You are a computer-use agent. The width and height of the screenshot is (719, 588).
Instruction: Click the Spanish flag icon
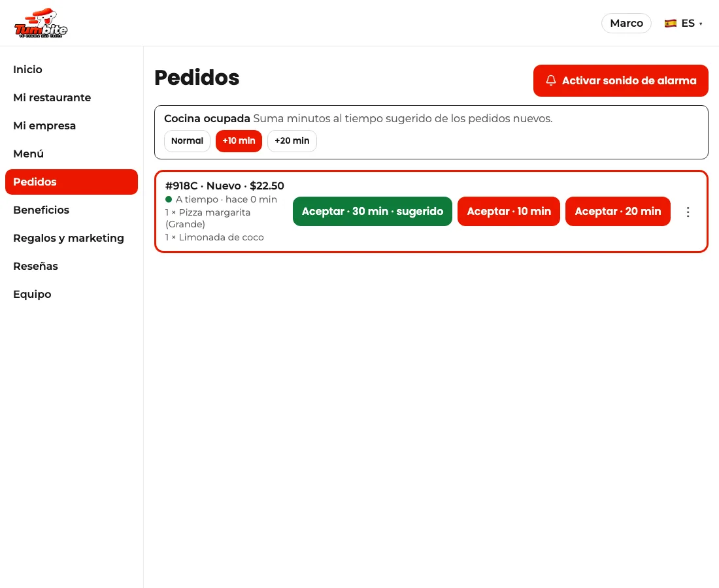pos(671,24)
